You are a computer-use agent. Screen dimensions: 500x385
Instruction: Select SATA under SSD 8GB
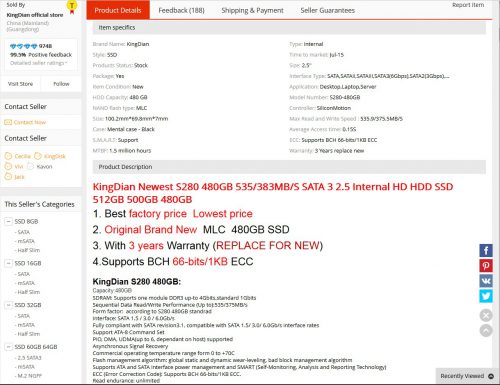click(23, 232)
